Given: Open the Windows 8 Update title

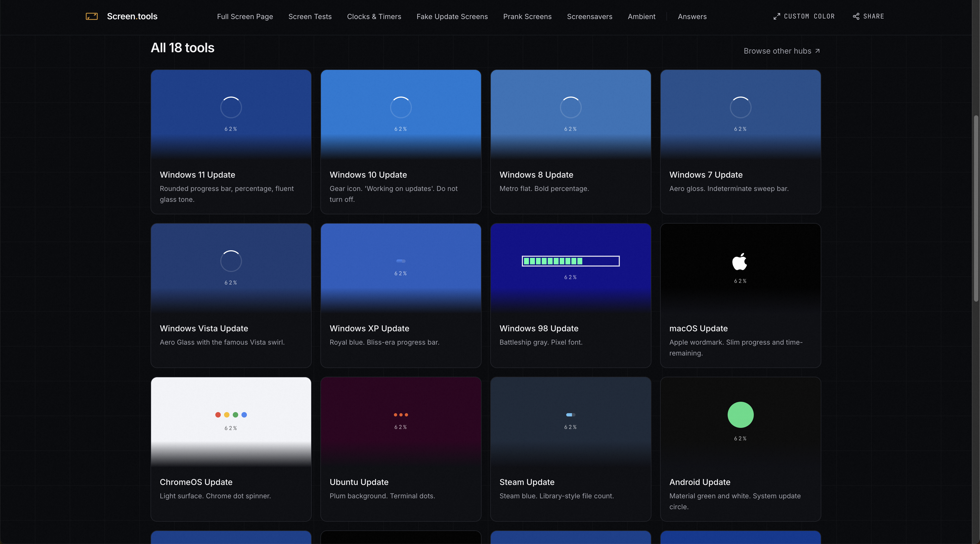Looking at the screenshot, I should click(x=536, y=175).
